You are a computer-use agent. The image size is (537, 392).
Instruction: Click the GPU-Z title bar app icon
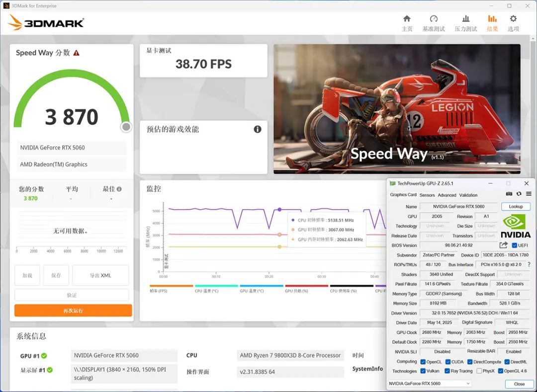(x=392, y=183)
